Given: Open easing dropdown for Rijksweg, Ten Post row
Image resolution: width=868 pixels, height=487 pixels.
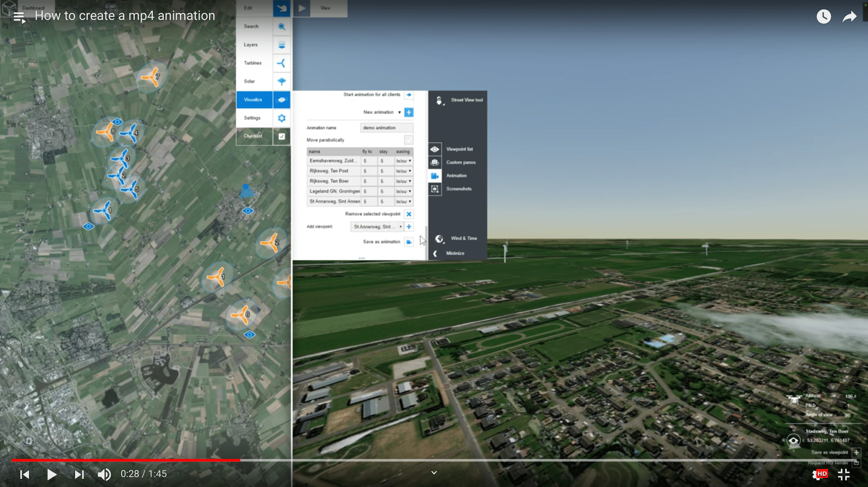Looking at the screenshot, I should coord(403,171).
